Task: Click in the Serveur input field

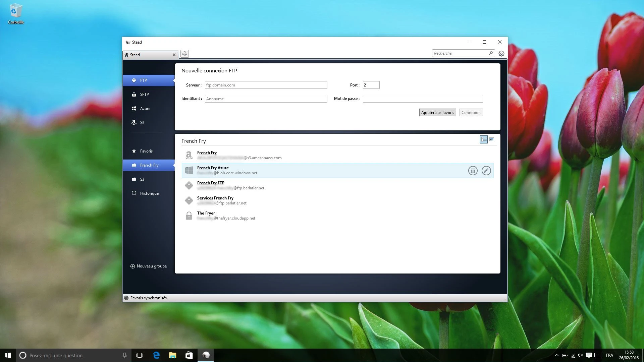Action: pyautogui.click(x=266, y=85)
